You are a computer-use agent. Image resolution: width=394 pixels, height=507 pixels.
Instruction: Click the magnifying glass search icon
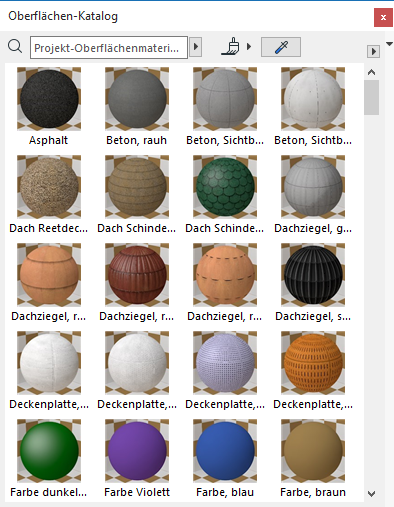point(15,47)
